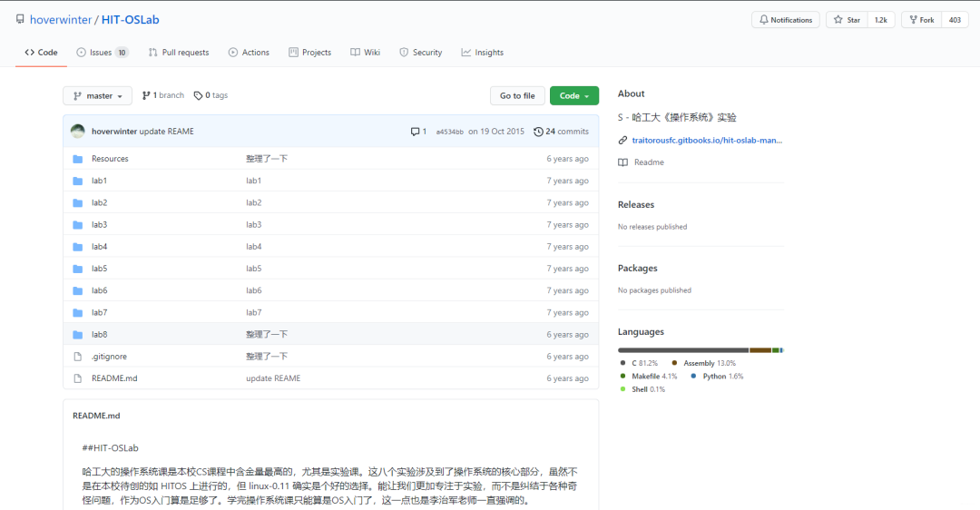This screenshot has height=510, width=980.
Task: Click the README.md heading in preview box
Action: coord(96,416)
